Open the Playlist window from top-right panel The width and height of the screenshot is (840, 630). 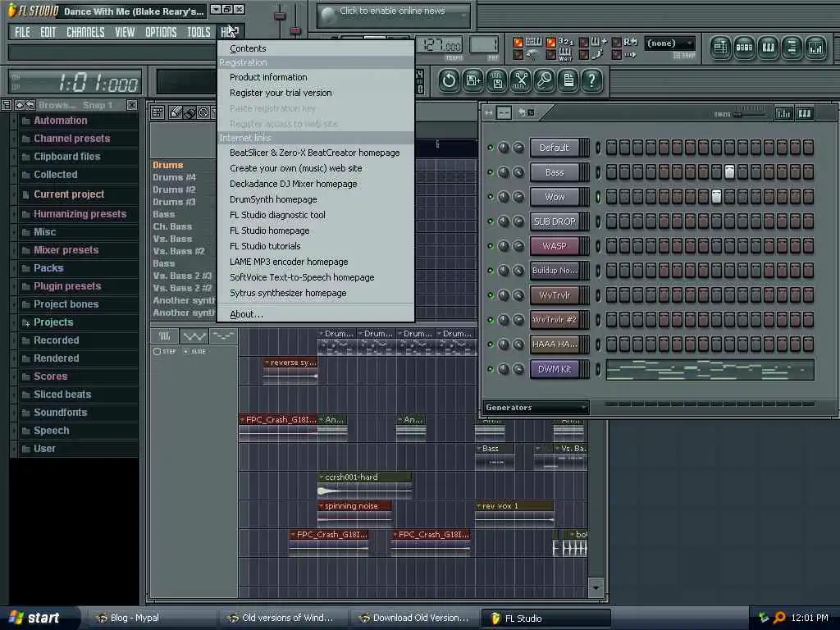click(720, 48)
